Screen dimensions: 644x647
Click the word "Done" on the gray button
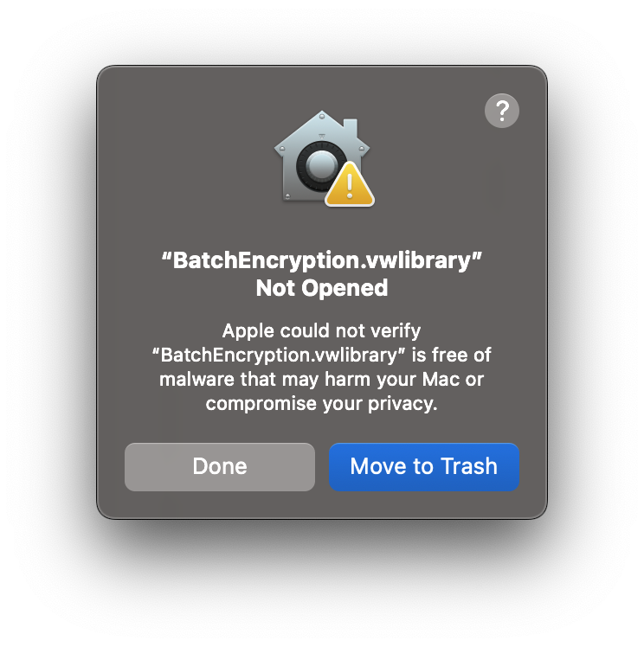click(x=220, y=467)
